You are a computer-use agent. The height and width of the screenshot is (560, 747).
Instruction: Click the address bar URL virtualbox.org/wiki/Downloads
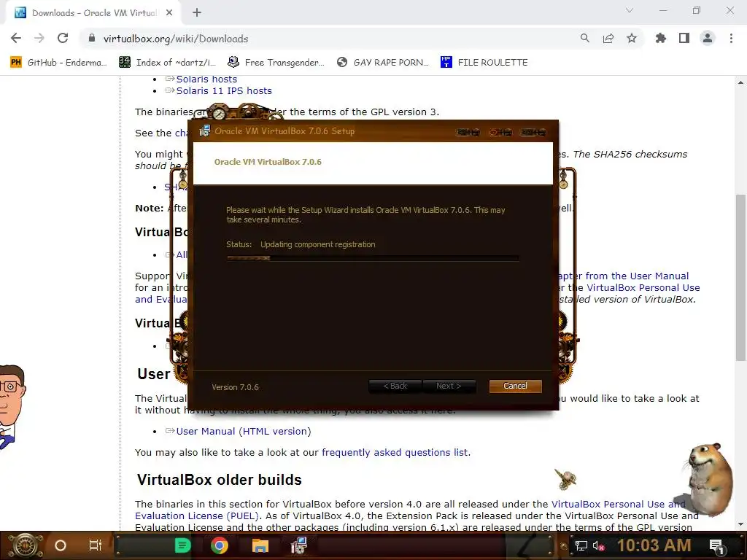[x=176, y=39]
